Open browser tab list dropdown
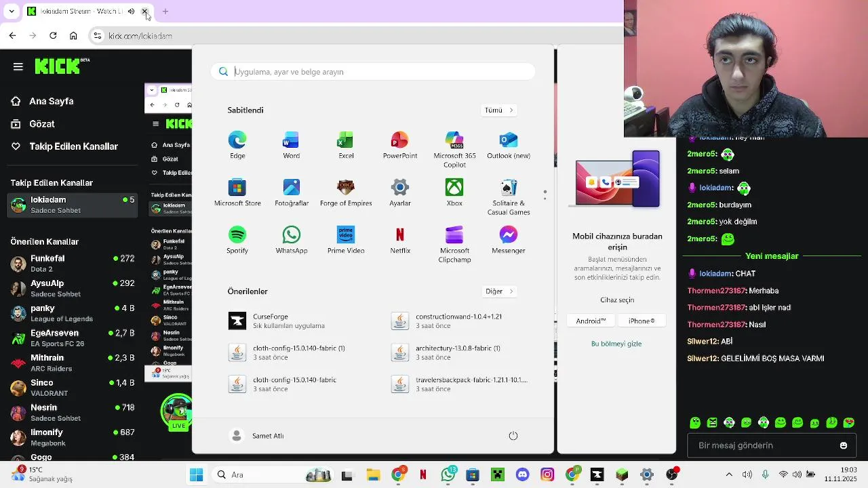The height and width of the screenshot is (488, 868). pos(12,12)
